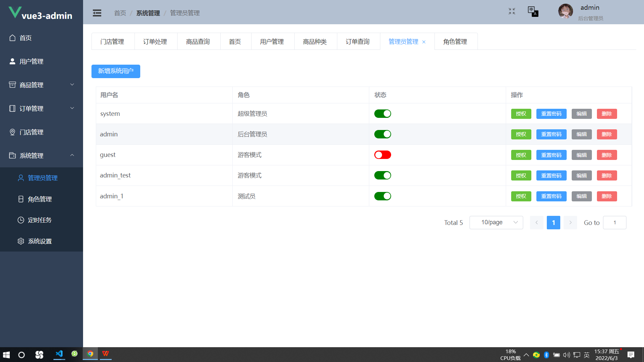Click 编辑 for the admin_1 user
The image size is (644, 362).
coord(581,196)
